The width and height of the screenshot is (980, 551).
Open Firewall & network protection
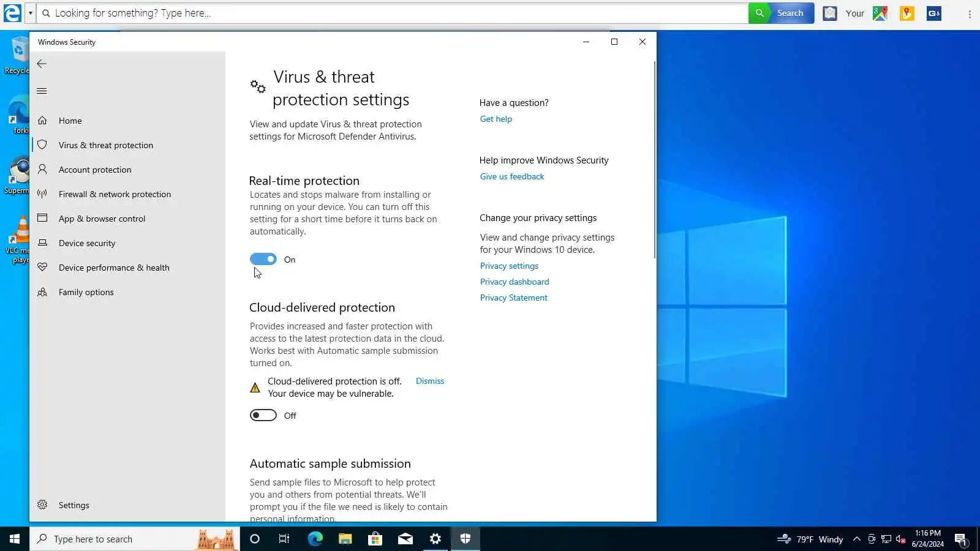(x=127, y=194)
